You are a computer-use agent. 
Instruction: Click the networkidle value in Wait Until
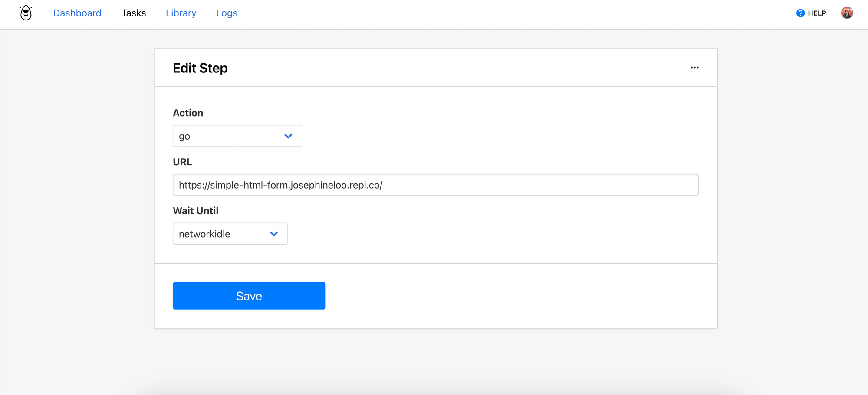(x=204, y=233)
